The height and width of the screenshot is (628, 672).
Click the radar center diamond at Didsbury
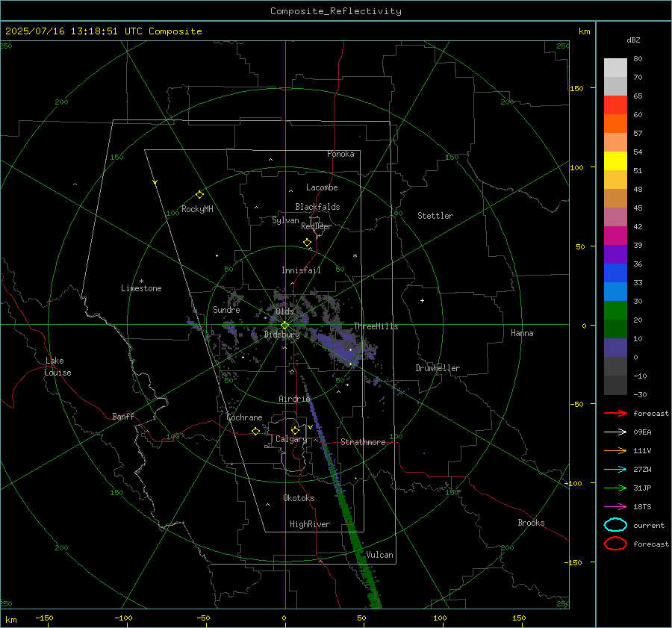click(284, 326)
